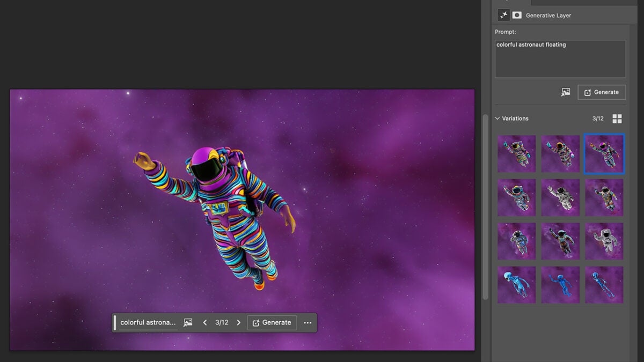Select white astronaut variation at third row right
644x362 pixels.
click(604, 241)
